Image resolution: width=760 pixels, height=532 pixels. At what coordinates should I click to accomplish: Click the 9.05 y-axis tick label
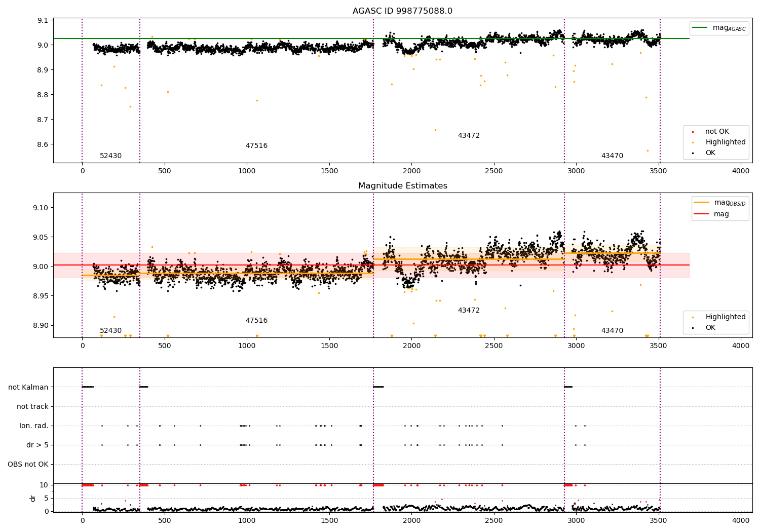(x=41, y=237)
